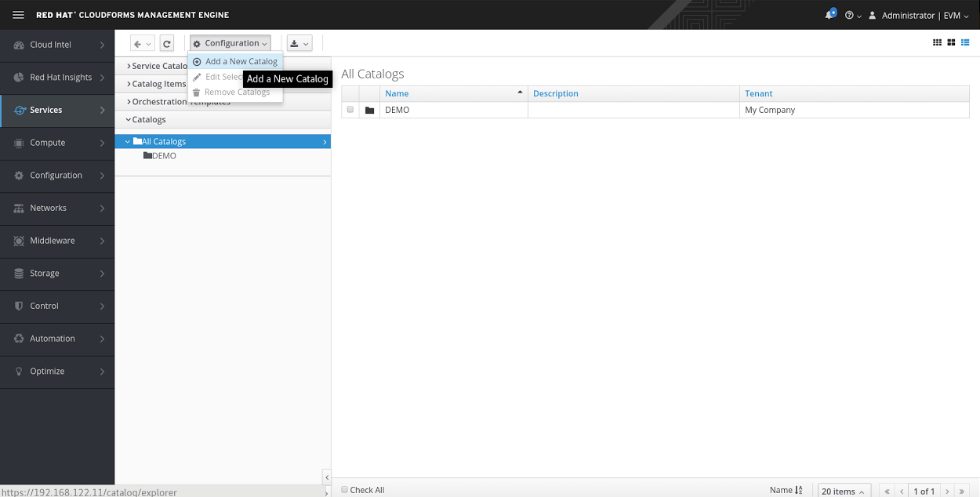Go to the last page arrow
This screenshot has height=497, width=980.
coord(962,491)
